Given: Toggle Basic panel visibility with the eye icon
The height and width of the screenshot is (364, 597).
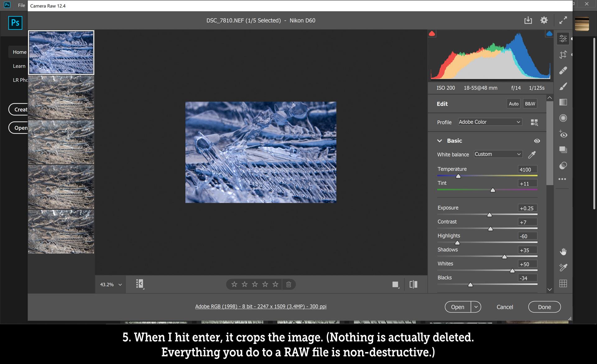Looking at the screenshot, I should [x=537, y=141].
